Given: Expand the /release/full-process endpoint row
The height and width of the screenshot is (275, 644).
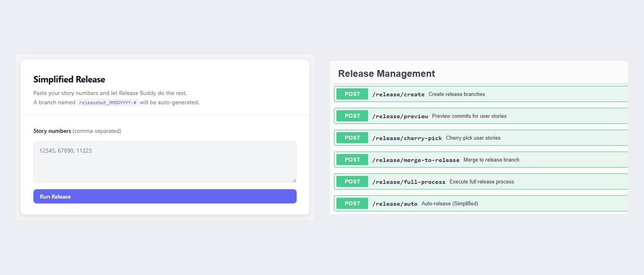Looking at the screenshot, I should point(481,182).
